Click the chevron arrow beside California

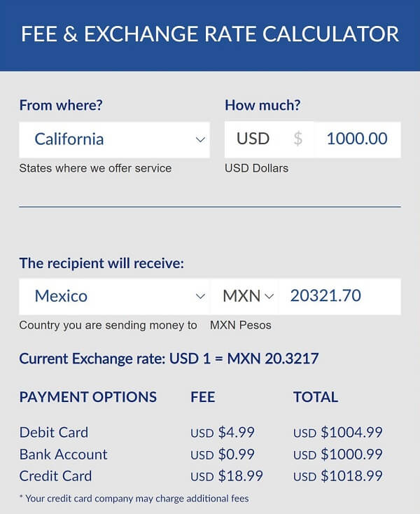point(200,139)
